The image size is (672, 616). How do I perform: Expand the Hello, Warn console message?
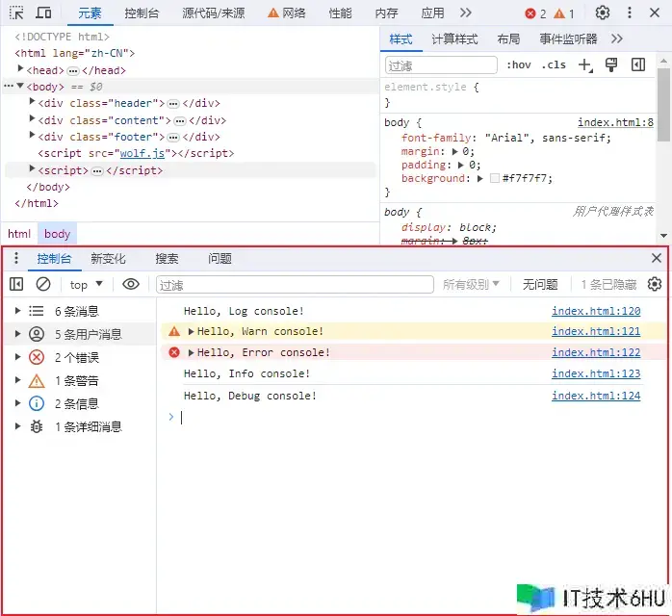point(192,331)
